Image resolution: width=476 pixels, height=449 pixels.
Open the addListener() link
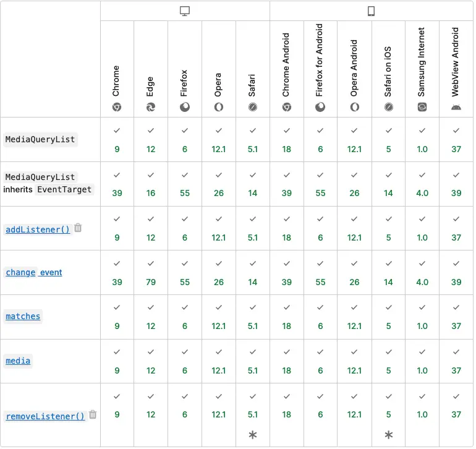coord(38,229)
